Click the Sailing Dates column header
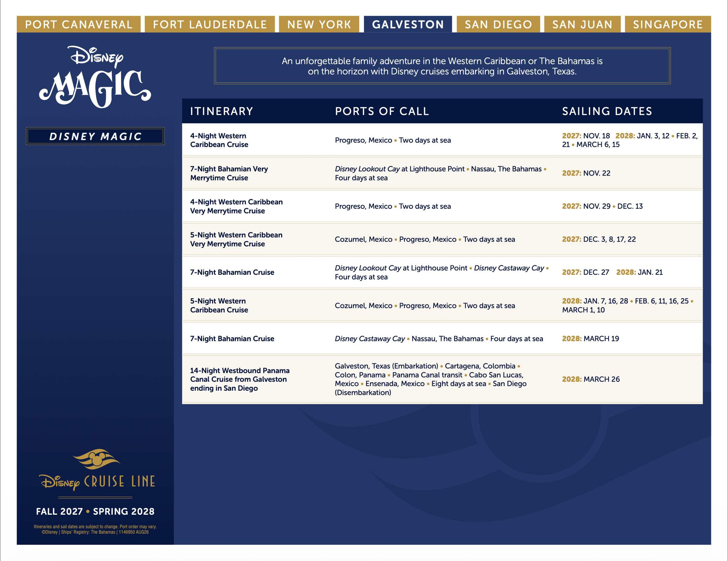 click(607, 111)
